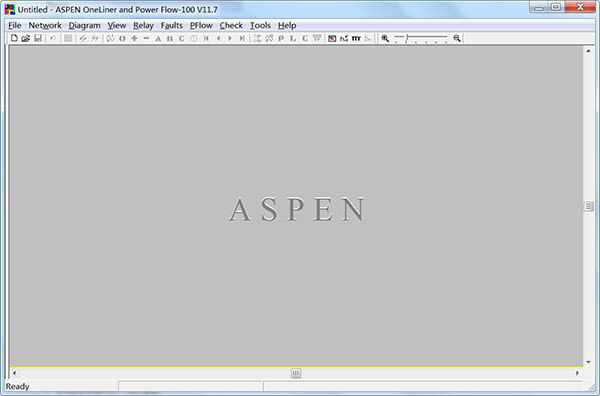Open the Network menu
Image resolution: width=600 pixels, height=396 pixels.
point(45,25)
